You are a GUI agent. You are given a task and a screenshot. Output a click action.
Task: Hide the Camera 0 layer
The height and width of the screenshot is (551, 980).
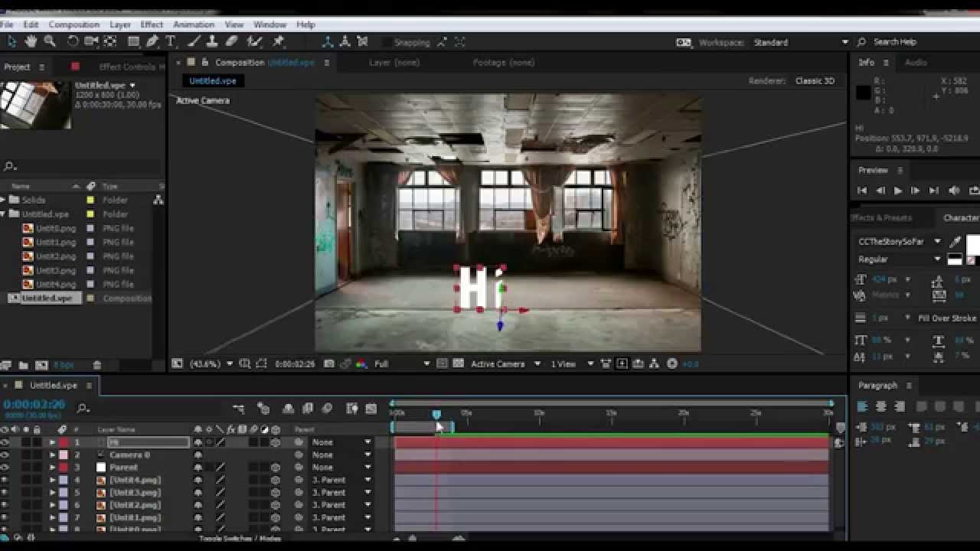tap(5, 455)
